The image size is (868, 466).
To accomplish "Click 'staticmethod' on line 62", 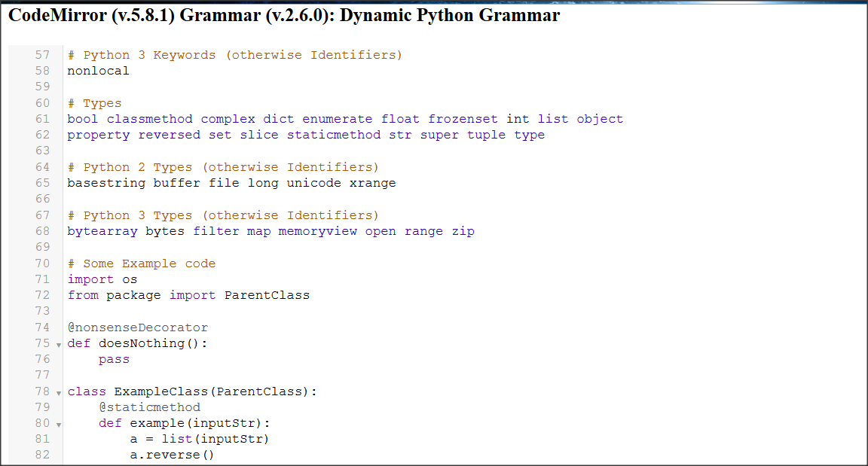I will click(x=334, y=135).
